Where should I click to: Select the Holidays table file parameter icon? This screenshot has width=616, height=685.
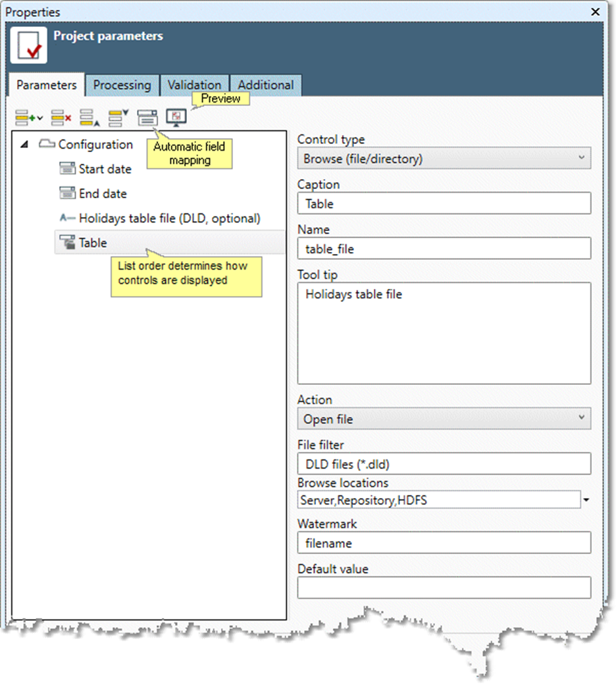[x=68, y=217]
